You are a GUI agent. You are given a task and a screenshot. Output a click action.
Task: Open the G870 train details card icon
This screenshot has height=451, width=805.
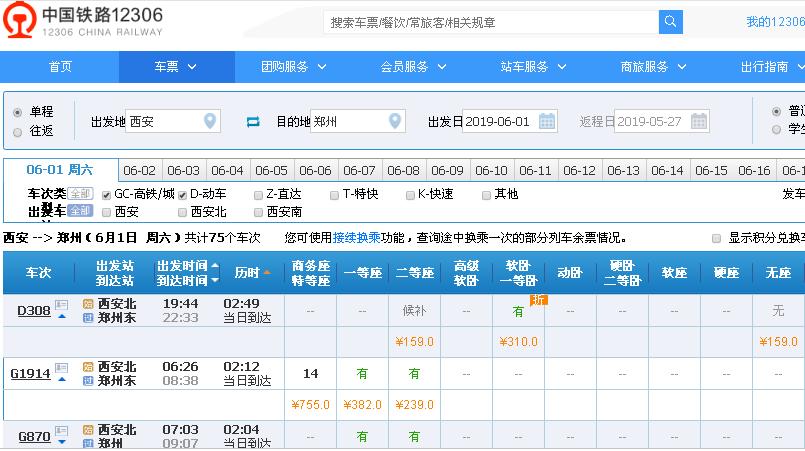62,430
